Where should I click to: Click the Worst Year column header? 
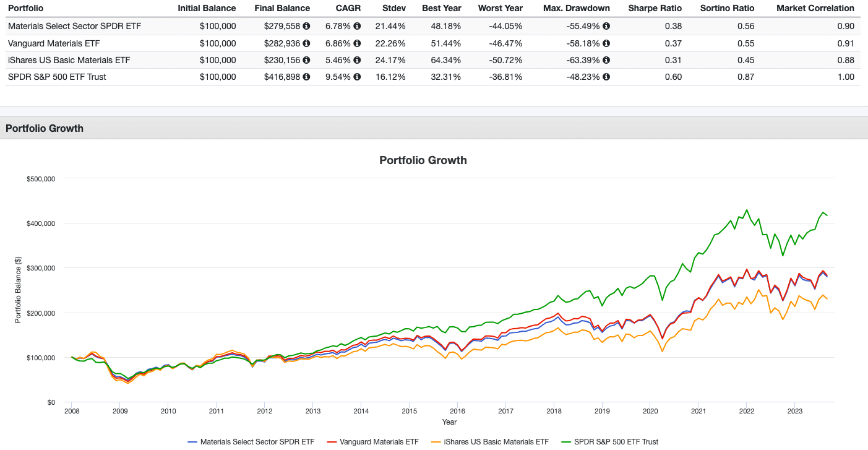501,9
